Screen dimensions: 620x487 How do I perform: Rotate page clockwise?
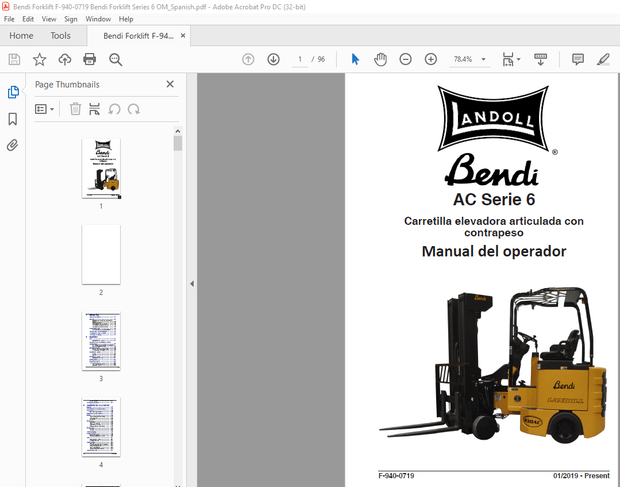(x=134, y=109)
